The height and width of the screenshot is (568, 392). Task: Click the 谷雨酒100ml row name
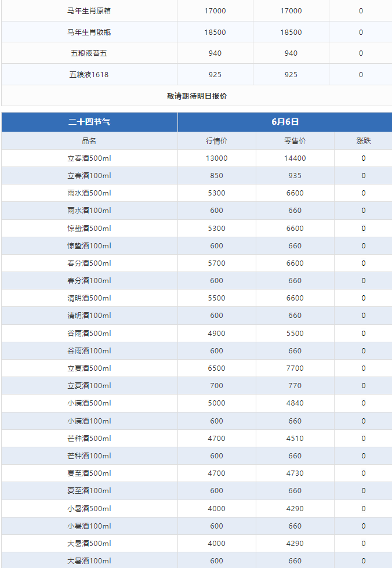pos(89,351)
